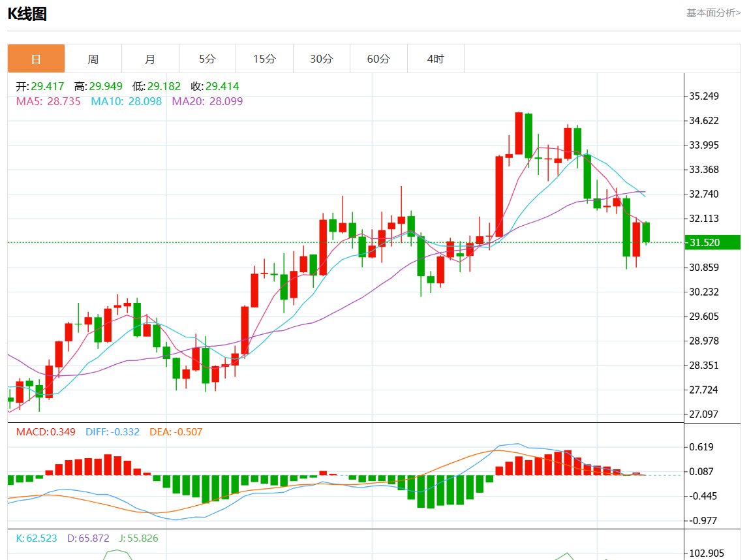Click the last green candlestick on the chart
The height and width of the screenshot is (560, 749).
[x=647, y=233]
